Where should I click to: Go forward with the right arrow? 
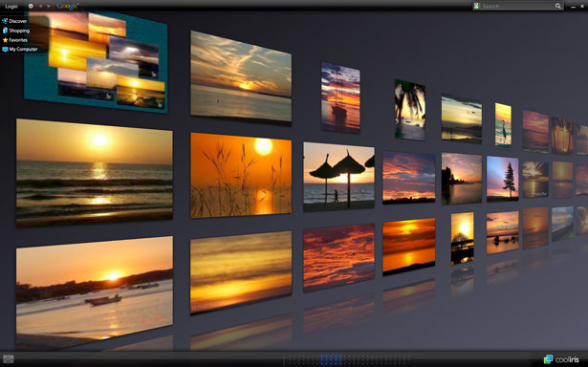click(x=49, y=6)
